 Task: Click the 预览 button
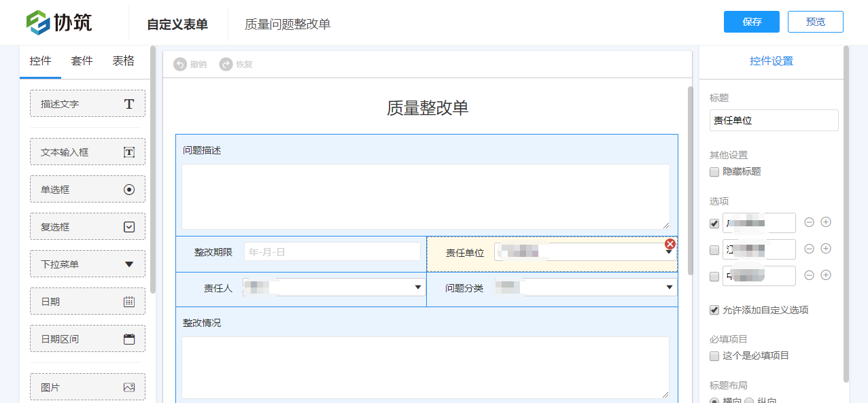click(815, 22)
